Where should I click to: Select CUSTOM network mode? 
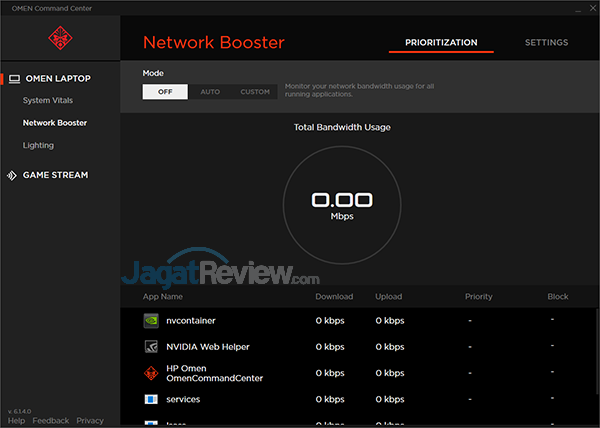[255, 92]
